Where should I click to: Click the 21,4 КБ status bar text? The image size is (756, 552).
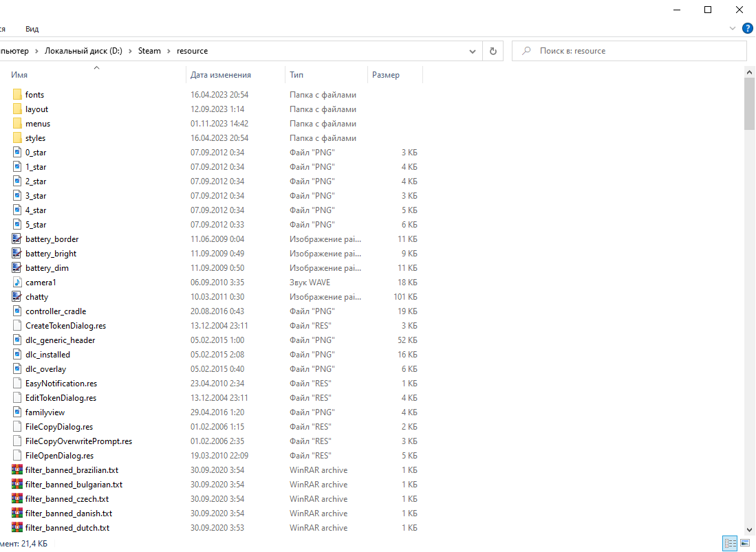tap(34, 543)
